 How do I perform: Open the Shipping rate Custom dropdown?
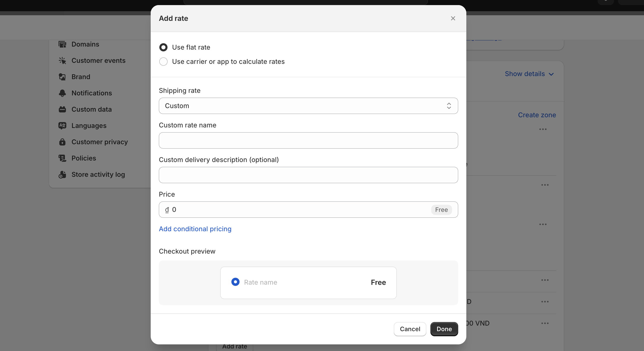tap(308, 106)
